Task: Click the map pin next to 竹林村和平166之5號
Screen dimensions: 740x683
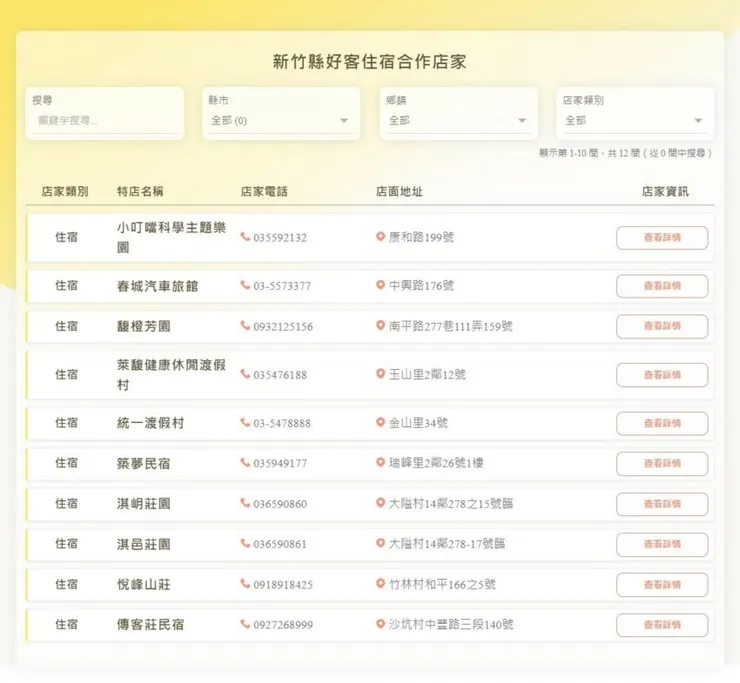Action: (380, 584)
